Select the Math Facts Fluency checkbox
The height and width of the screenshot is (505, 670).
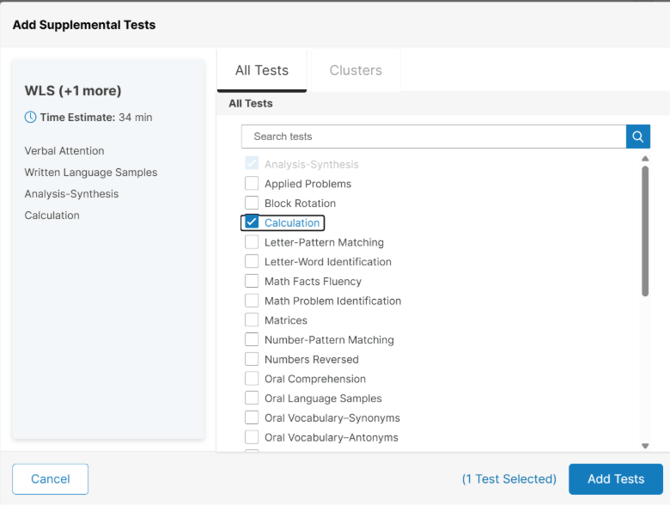252,281
